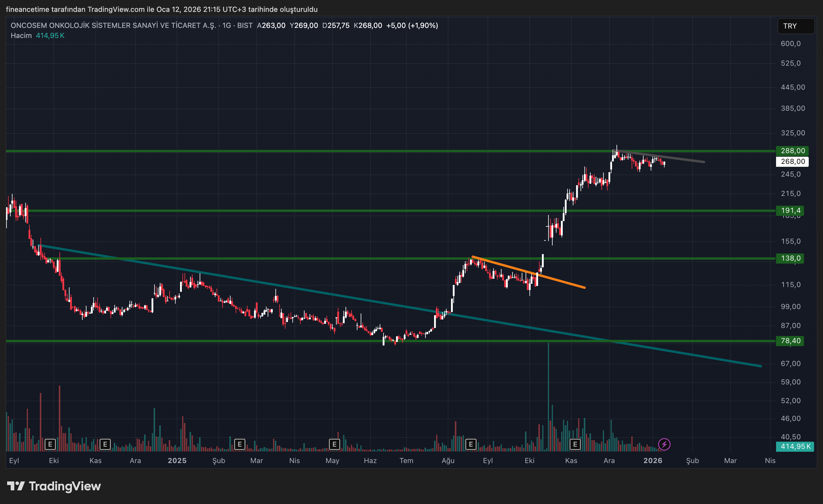The width and height of the screenshot is (823, 504).
Task: Select the 78,40 horizontal level label
Action: [x=790, y=341]
